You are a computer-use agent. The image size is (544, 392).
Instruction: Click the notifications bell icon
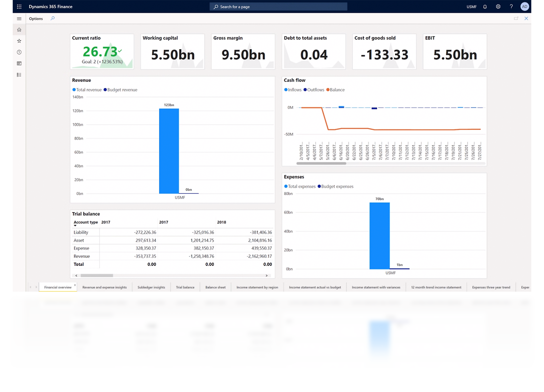[485, 7]
